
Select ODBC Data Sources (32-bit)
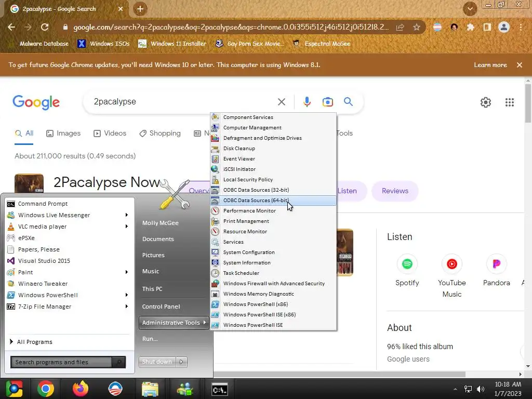[x=273, y=190]
